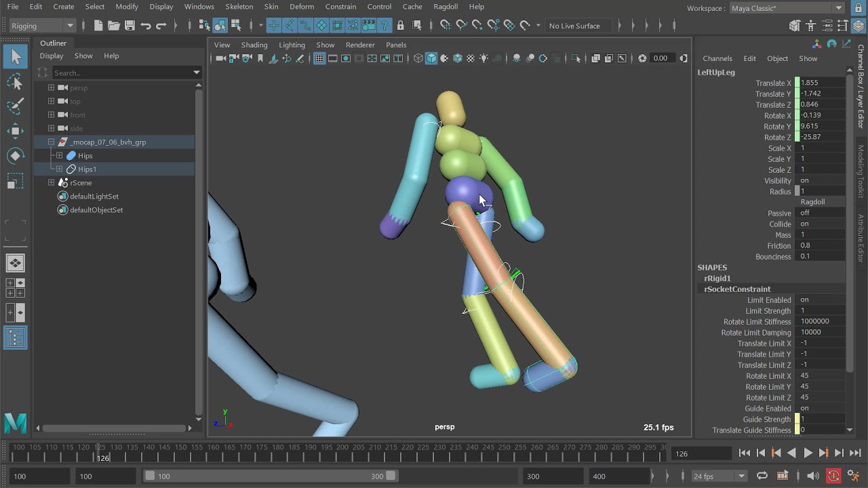Click the Save scene icon
868x488 pixels.
coord(130,26)
